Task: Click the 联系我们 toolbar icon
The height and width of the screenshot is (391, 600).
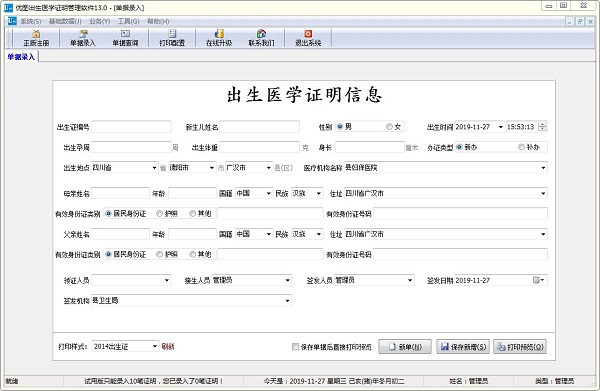Action: pyautogui.click(x=261, y=38)
